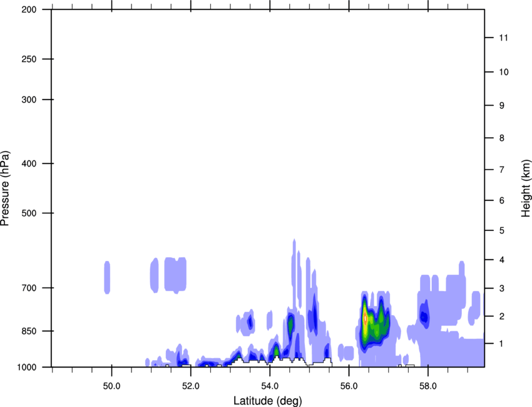This screenshot has width=532, height=407.
Task: Click the red-yellow contour maximum near 56.4 latitude
Action: pyautogui.click(x=365, y=319)
